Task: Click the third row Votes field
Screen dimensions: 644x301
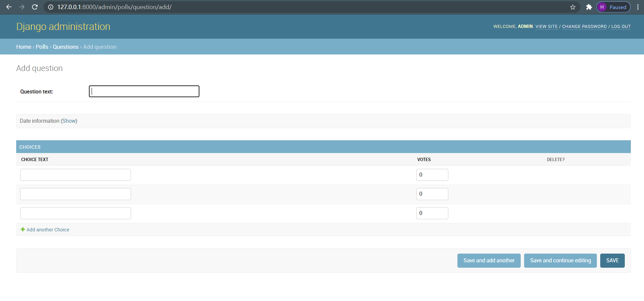Action: click(432, 213)
